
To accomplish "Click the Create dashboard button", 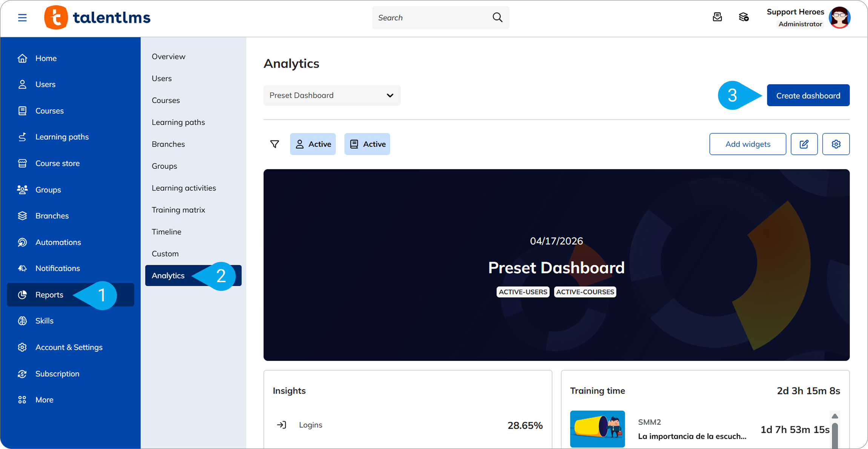I will [x=808, y=95].
